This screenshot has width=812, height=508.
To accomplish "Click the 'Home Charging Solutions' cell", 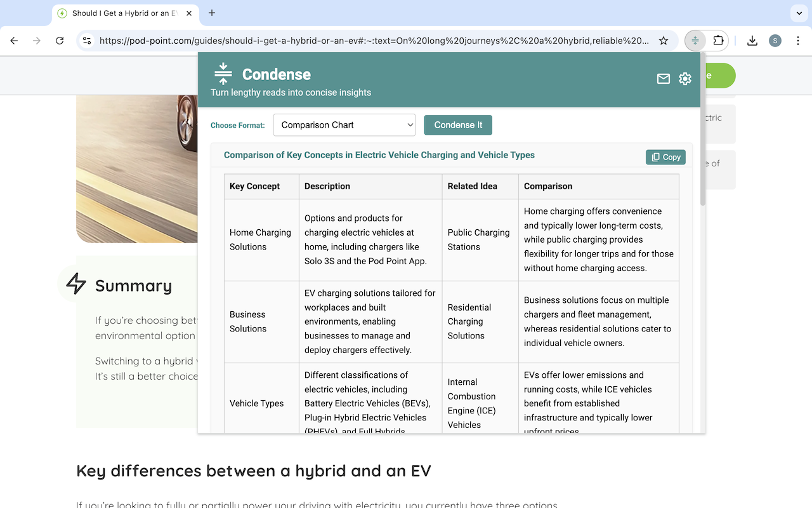I will click(x=261, y=240).
